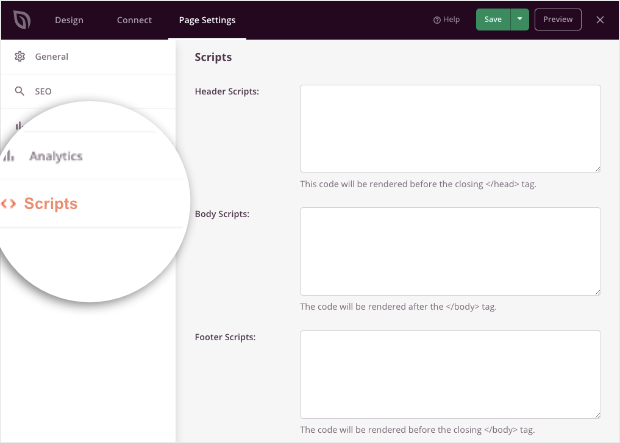Open SEO settings in sidebar

[88, 91]
